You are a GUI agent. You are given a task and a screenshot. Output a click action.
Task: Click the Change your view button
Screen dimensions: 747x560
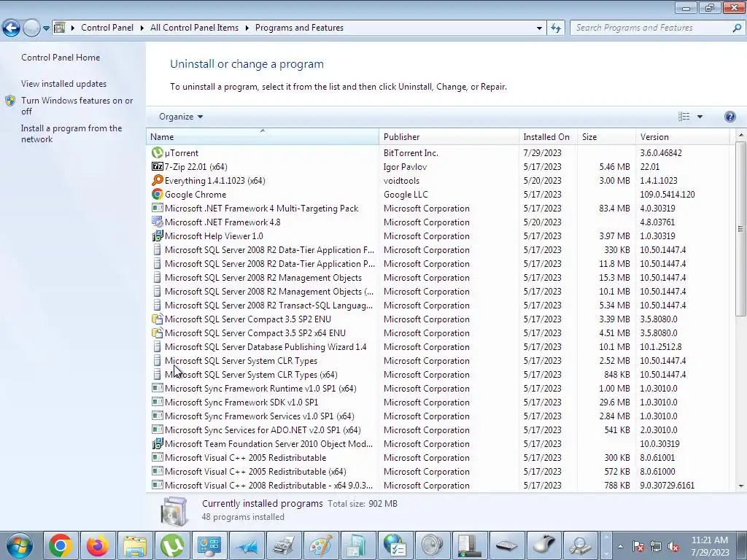click(x=684, y=117)
